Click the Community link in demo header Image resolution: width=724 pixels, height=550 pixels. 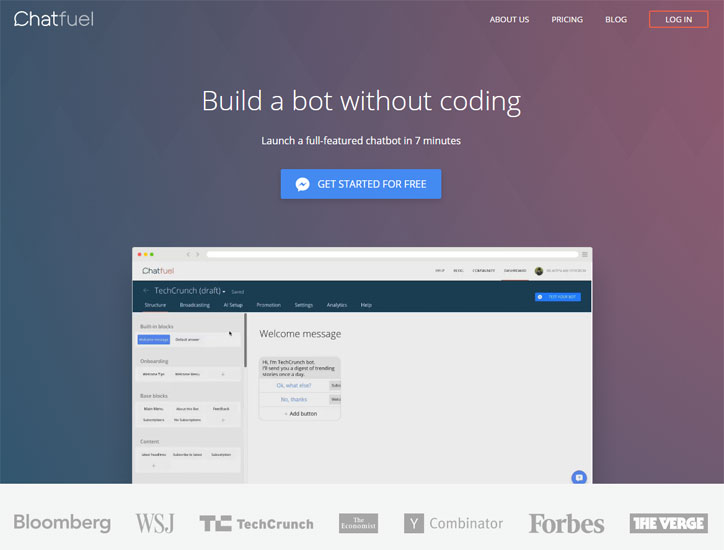click(x=483, y=271)
